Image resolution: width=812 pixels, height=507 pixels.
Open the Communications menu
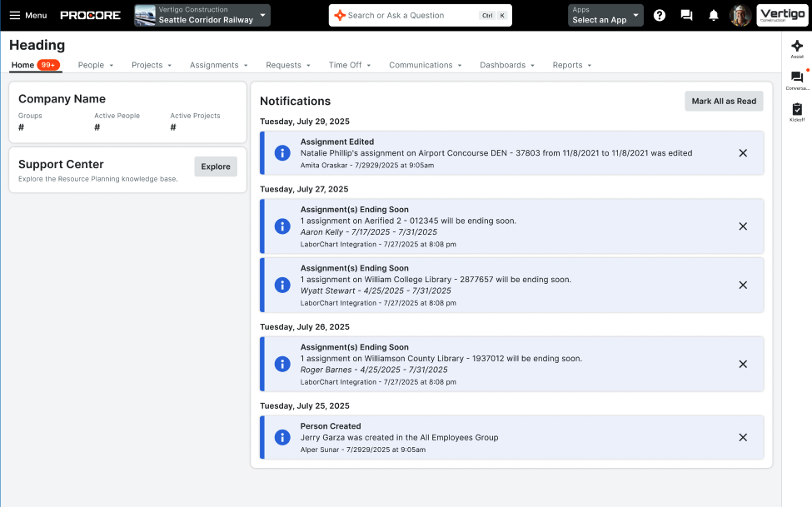425,64
